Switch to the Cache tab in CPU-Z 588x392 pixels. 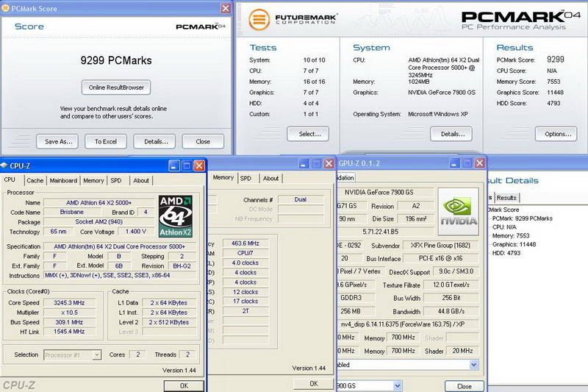[35, 180]
